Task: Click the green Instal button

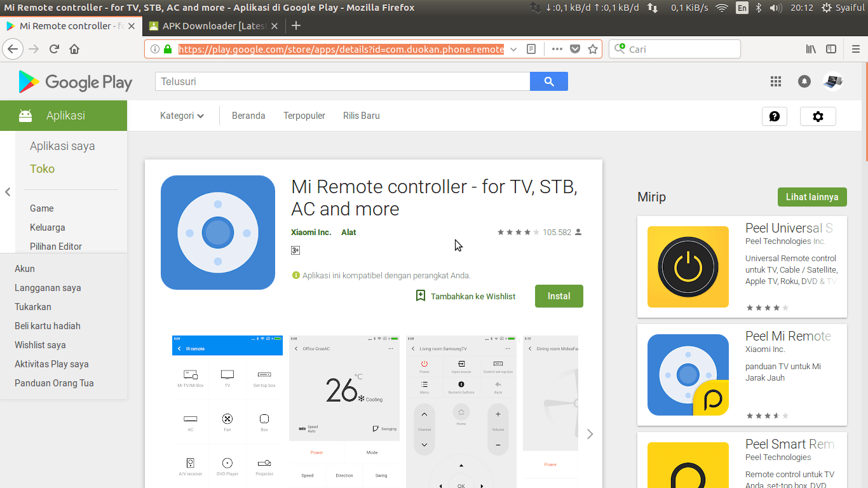Action: coord(559,296)
